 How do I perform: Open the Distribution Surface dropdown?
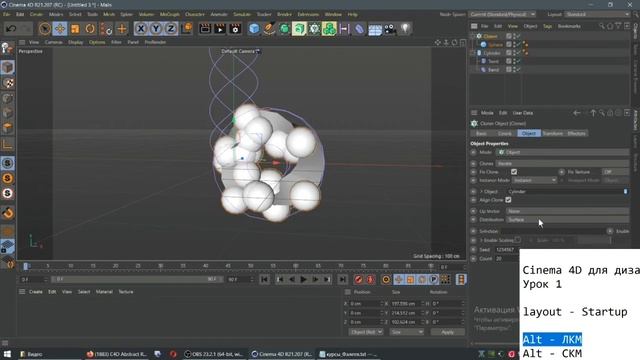point(567,220)
